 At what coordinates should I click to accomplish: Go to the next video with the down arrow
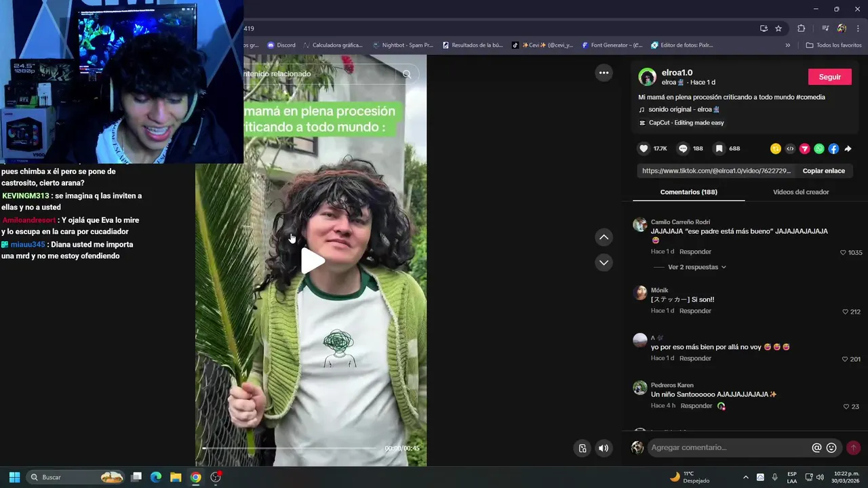click(x=604, y=262)
